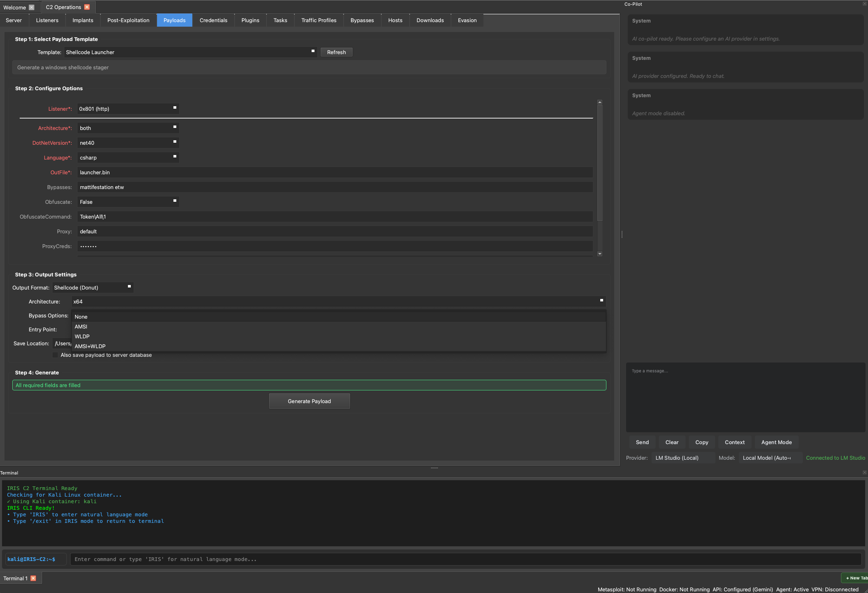This screenshot has height=593, width=868.
Task: Click Docker: Not Running status
Action: pyautogui.click(x=684, y=589)
